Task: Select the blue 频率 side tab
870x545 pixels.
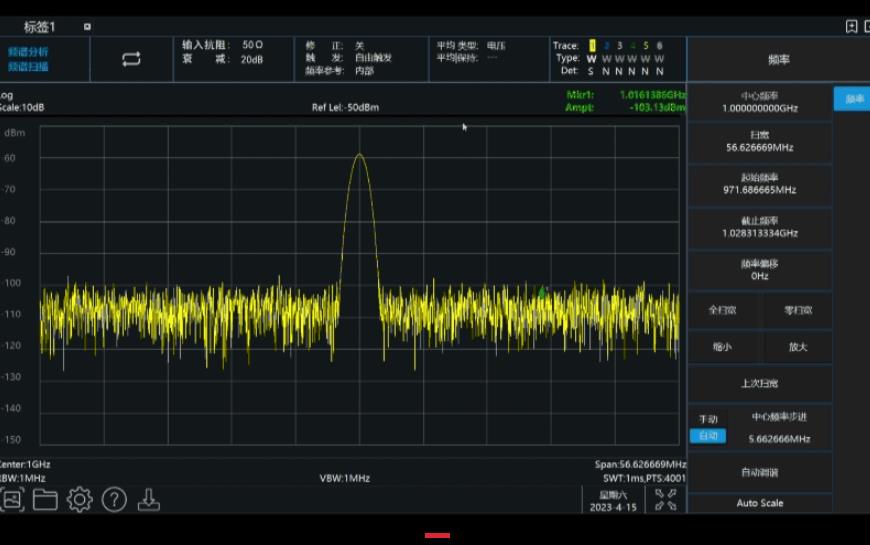Action: (x=853, y=99)
